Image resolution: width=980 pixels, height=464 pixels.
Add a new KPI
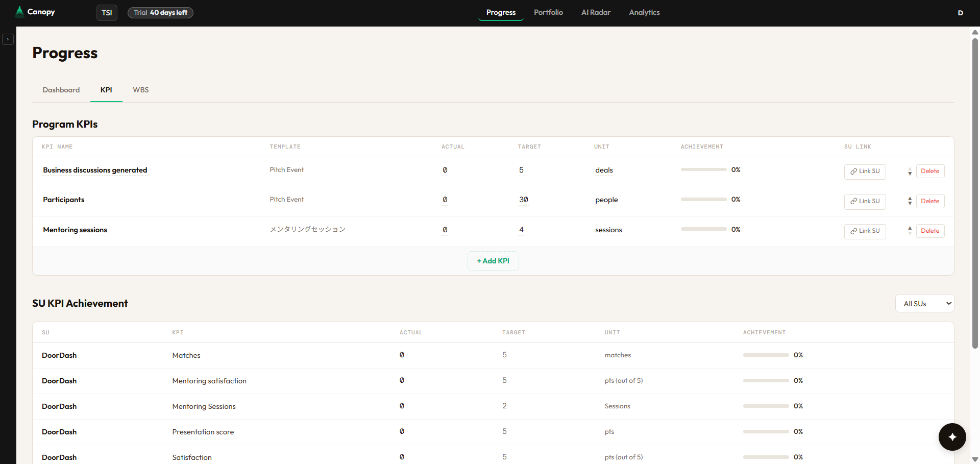[x=493, y=261]
